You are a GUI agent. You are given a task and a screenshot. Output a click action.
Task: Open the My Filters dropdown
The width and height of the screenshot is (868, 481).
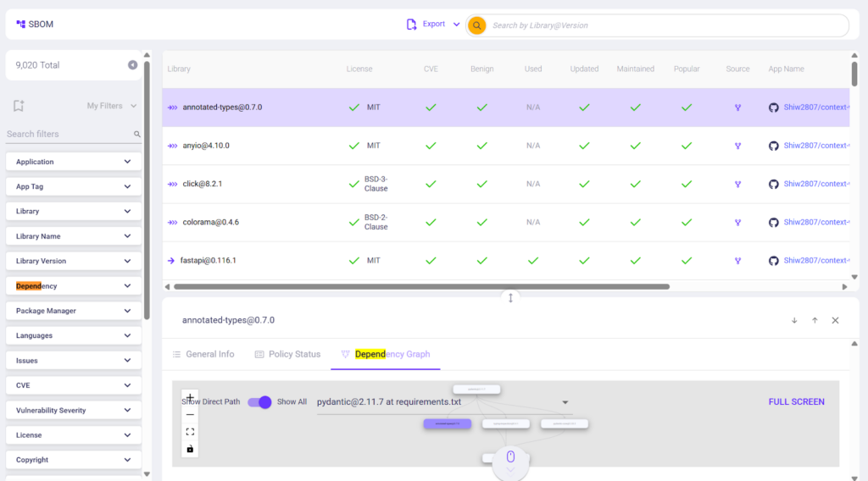pos(111,106)
